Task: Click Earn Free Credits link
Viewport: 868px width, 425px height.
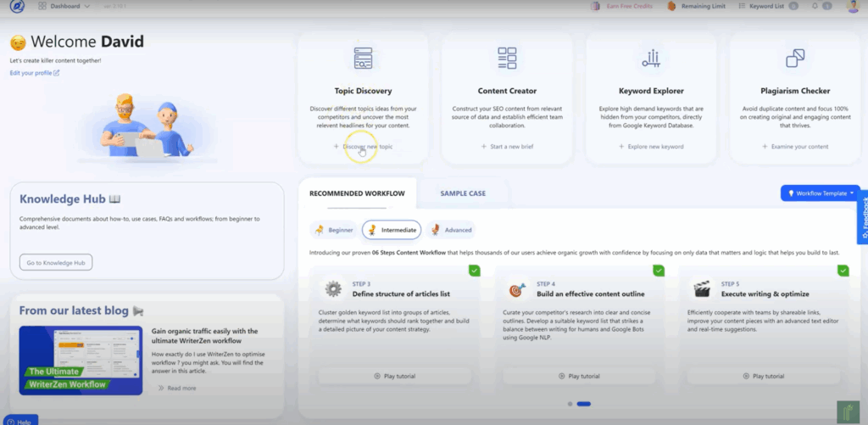Action: click(628, 6)
